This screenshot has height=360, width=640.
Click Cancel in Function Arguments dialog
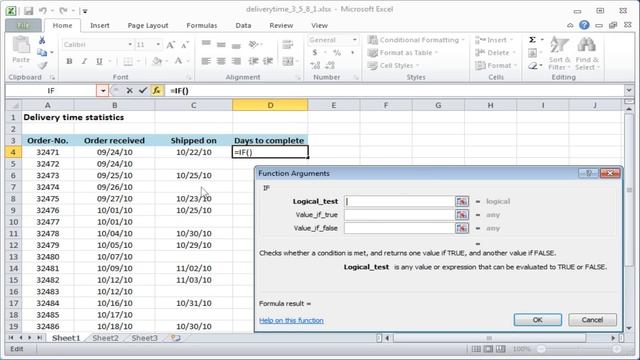click(592, 320)
